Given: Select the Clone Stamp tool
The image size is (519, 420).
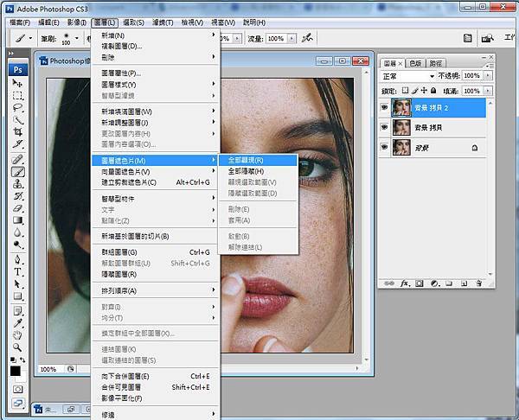Looking at the screenshot, I should [17, 184].
